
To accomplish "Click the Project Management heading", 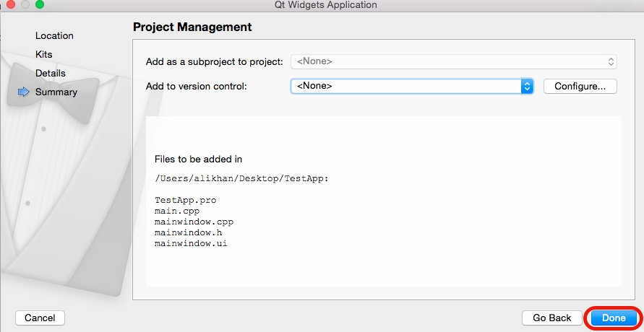I will pos(192,27).
